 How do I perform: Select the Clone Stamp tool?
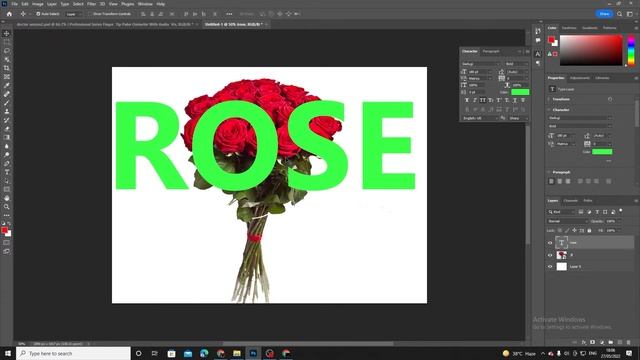7,111
